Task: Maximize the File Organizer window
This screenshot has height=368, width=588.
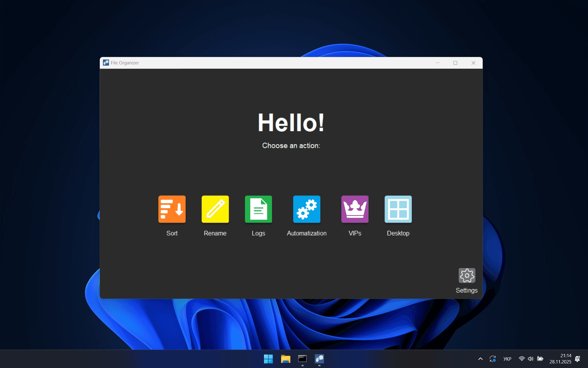Action: click(x=455, y=63)
